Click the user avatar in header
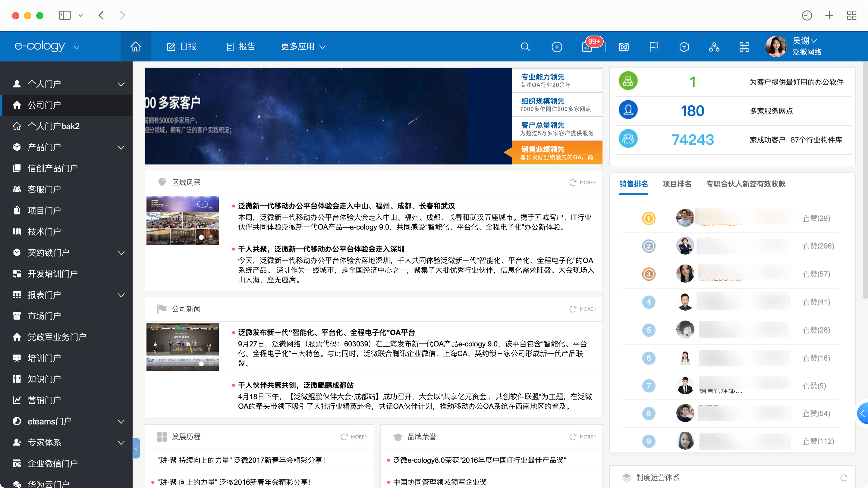868x488 pixels. pyautogui.click(x=776, y=46)
